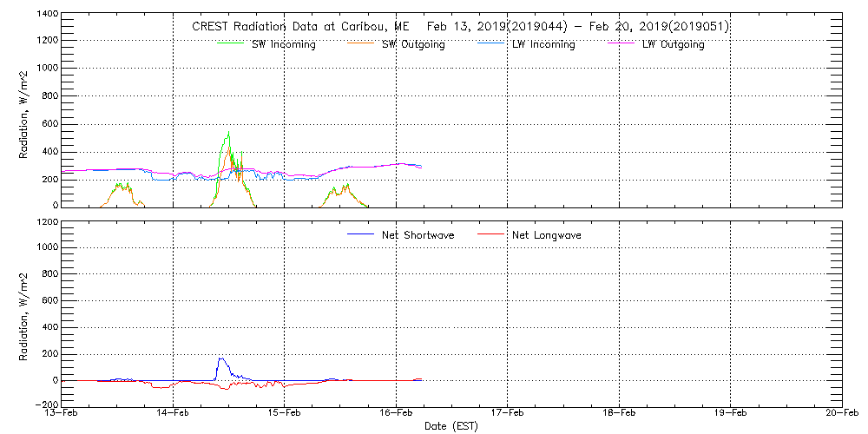The height and width of the screenshot is (434, 868).
Task: Click the -200 value on bottom y-axis
Action: click(x=43, y=405)
